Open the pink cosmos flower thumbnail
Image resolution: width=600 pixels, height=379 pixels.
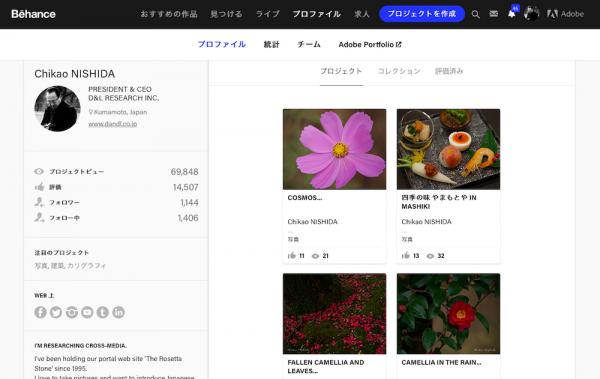(x=334, y=149)
